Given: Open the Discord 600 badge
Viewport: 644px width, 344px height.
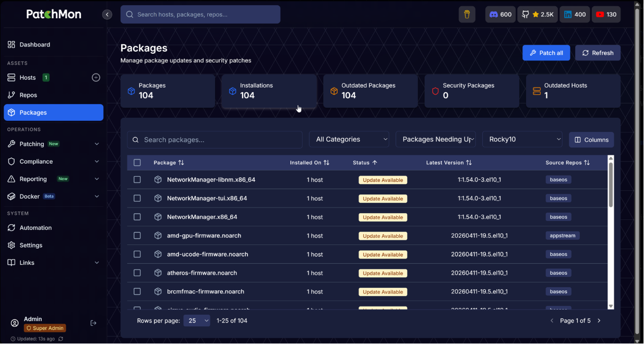Looking at the screenshot, I should pyautogui.click(x=500, y=15).
